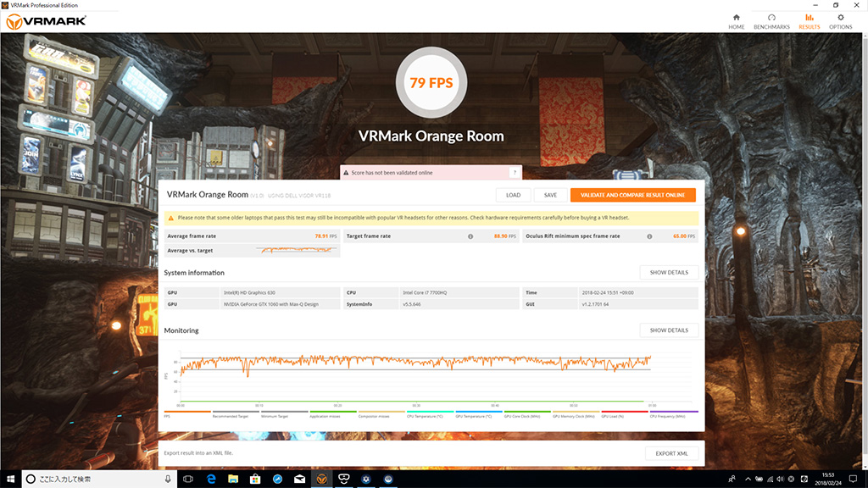Toggle the GPU Core Clock legend series
The height and width of the screenshot is (488, 868).
527,413
